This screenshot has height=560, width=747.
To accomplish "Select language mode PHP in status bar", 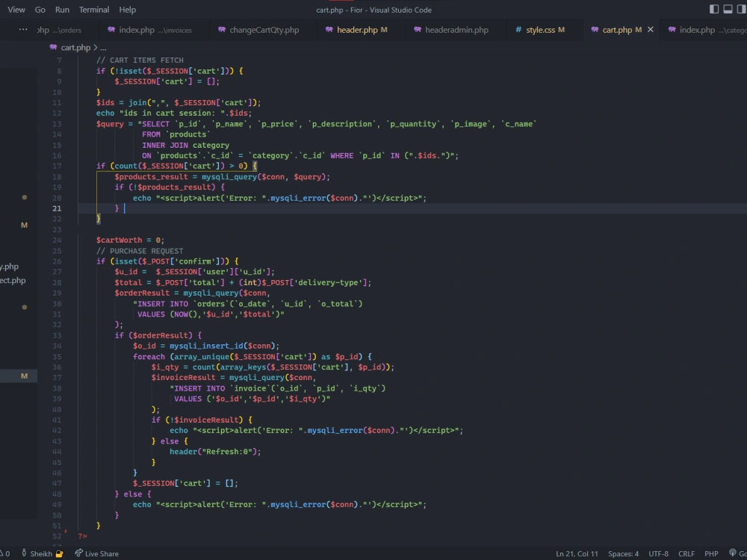I will tap(711, 553).
